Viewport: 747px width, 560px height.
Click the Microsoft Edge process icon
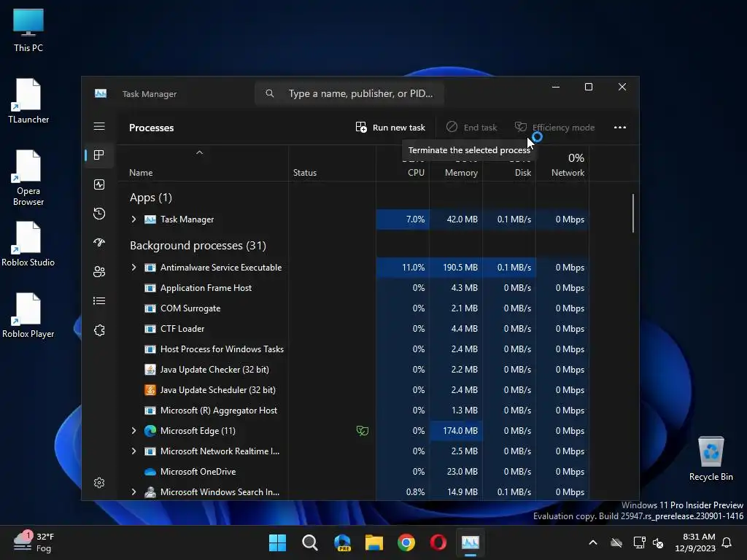(150, 431)
